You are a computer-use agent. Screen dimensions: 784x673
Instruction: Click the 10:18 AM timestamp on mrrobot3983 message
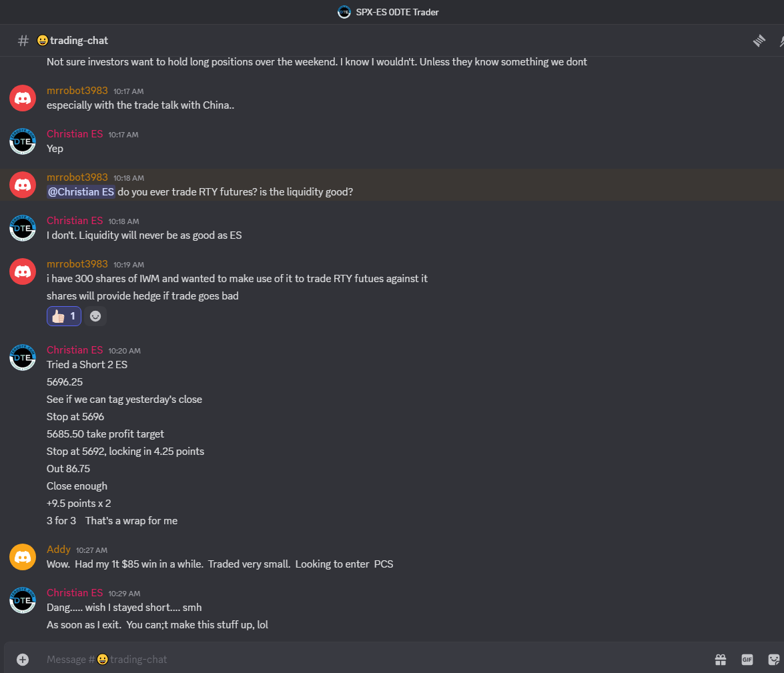[129, 178]
